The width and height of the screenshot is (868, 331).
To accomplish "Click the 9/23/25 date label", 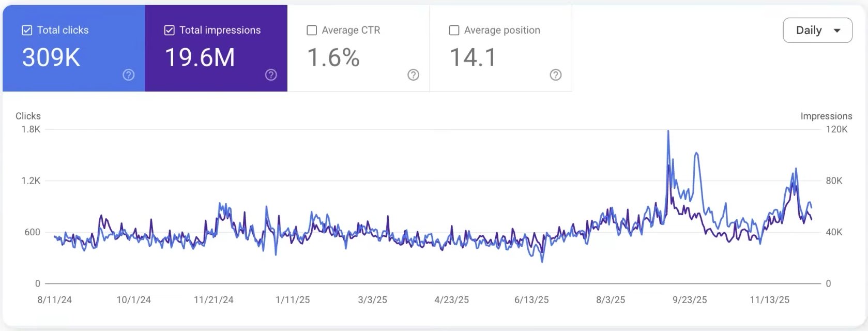I will [x=689, y=299].
